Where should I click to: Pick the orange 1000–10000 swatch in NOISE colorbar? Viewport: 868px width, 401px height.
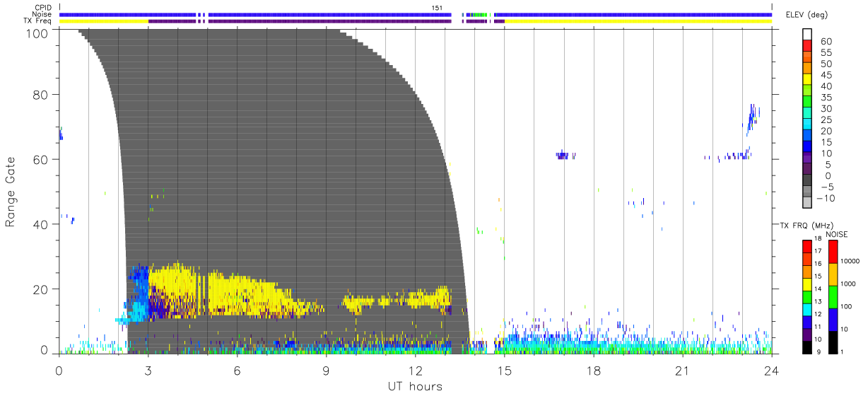[x=833, y=273]
